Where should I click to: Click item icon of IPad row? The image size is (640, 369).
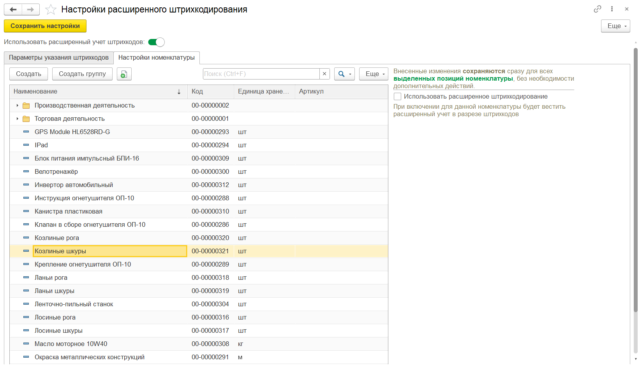(x=26, y=145)
